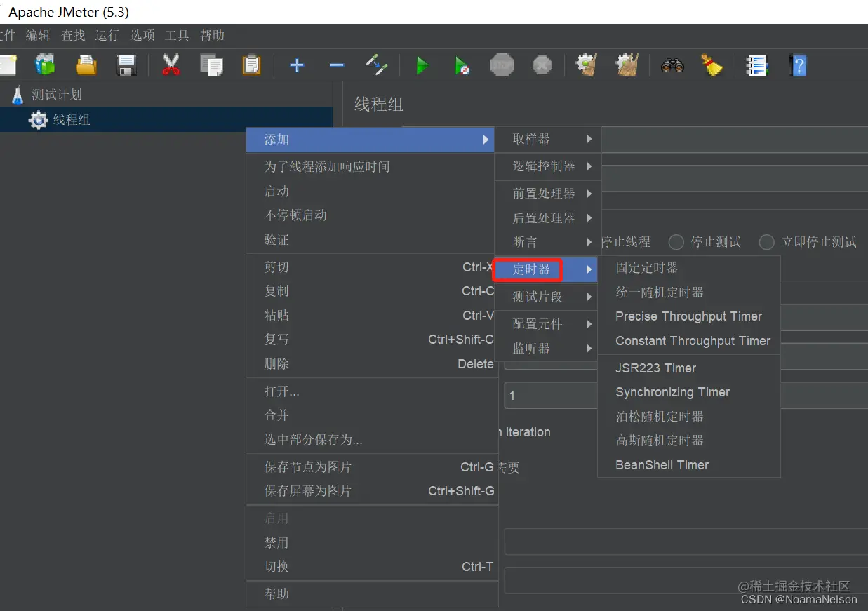Choose 高斯随机定时器 option
Image resolution: width=868 pixels, height=611 pixels.
pyautogui.click(x=689, y=441)
